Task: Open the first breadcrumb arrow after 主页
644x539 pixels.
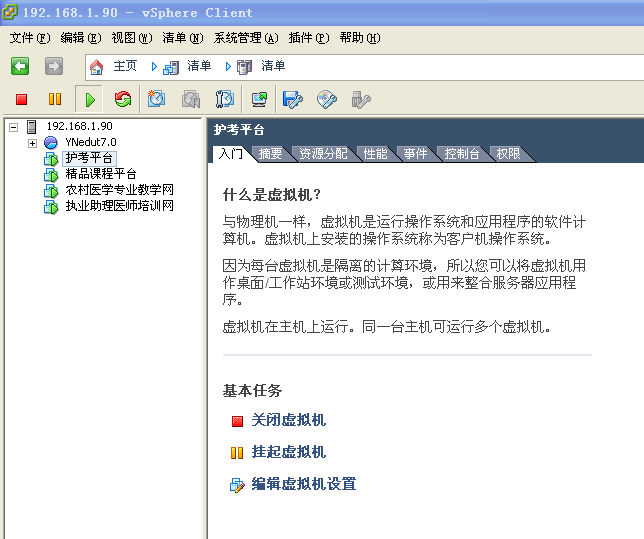Action: click(154, 67)
